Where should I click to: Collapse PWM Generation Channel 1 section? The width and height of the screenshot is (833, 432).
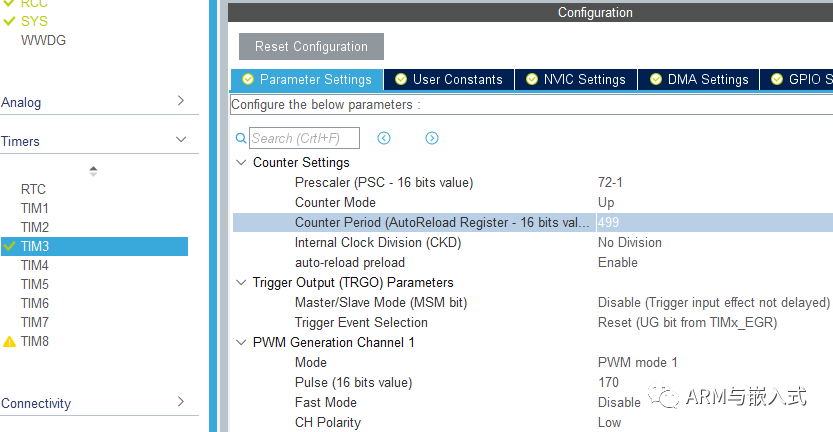(x=240, y=343)
